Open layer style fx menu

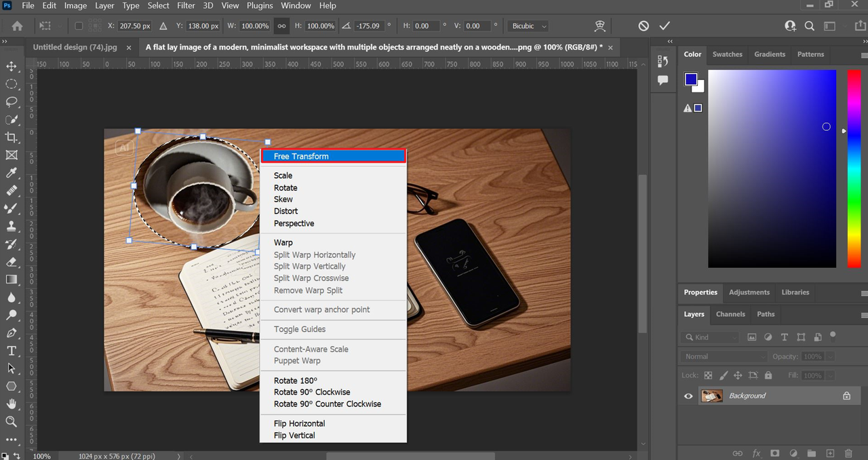(x=756, y=453)
